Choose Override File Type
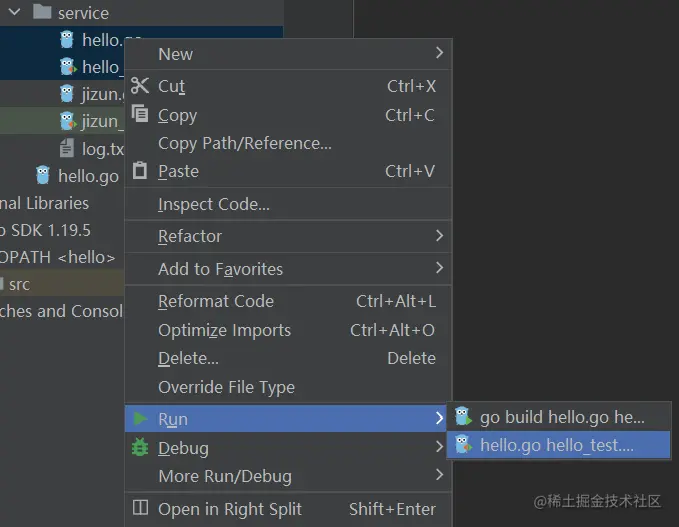Image resolution: width=679 pixels, height=527 pixels. coord(288,387)
